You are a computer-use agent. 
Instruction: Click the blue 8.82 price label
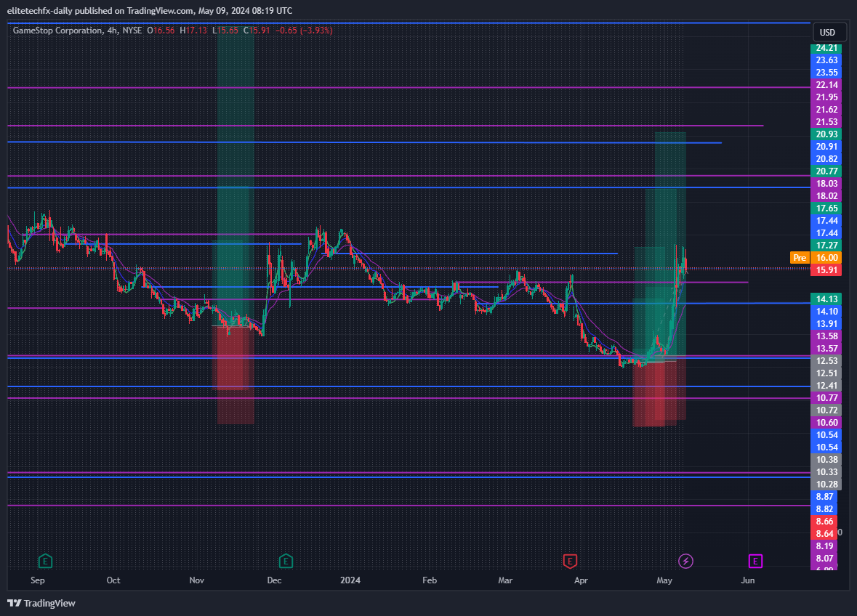click(x=824, y=509)
